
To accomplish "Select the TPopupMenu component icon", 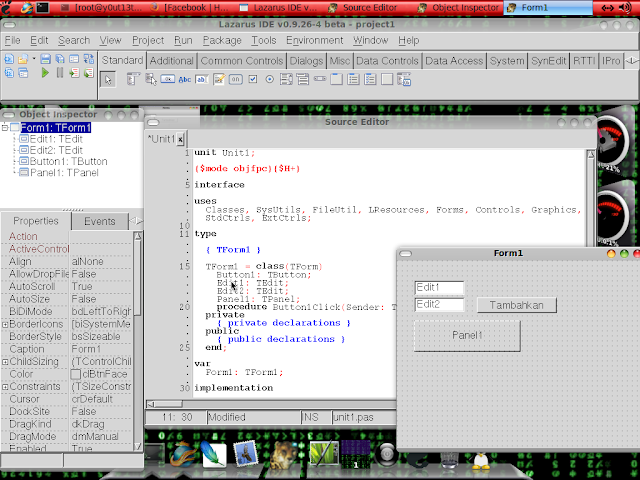I will tap(151, 79).
